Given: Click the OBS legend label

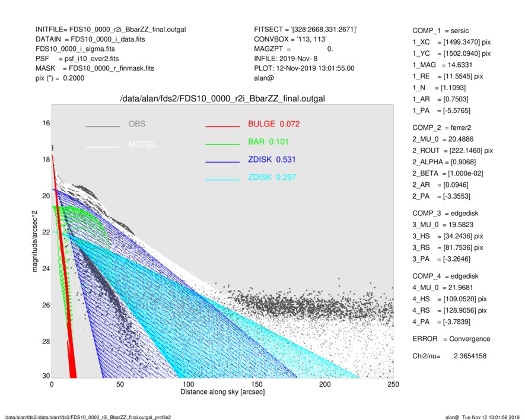Looking at the screenshot, I should click(137, 124).
